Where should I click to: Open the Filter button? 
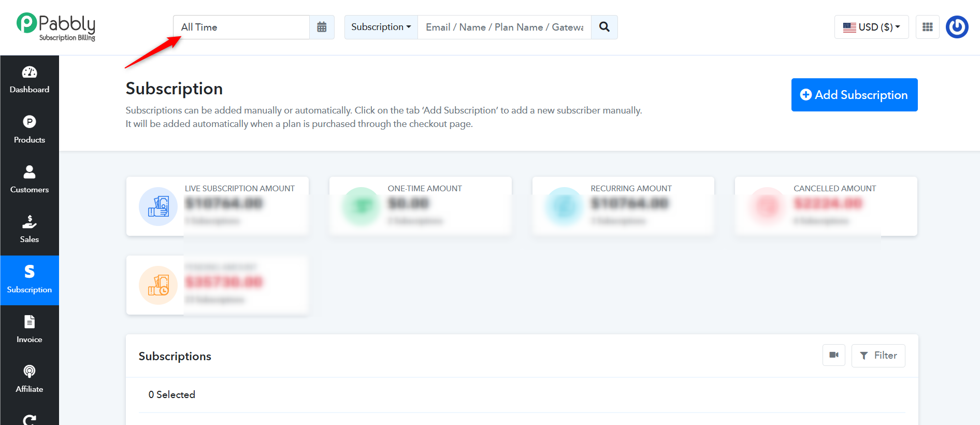(x=878, y=356)
